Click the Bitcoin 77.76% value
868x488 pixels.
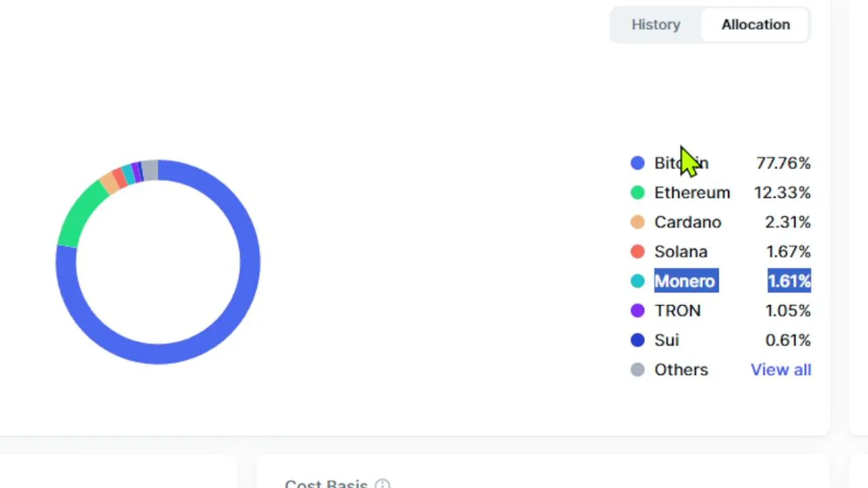point(783,163)
